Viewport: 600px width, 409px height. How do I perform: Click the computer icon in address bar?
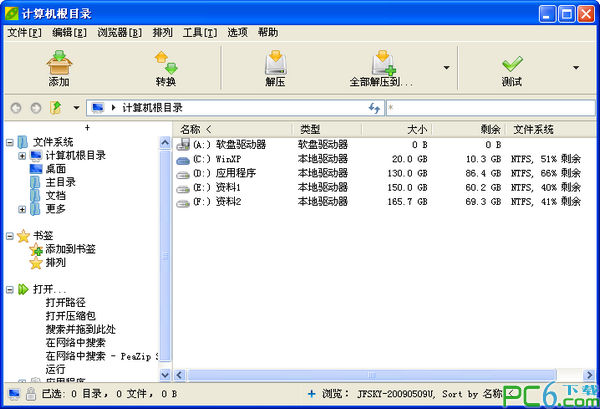click(98, 108)
